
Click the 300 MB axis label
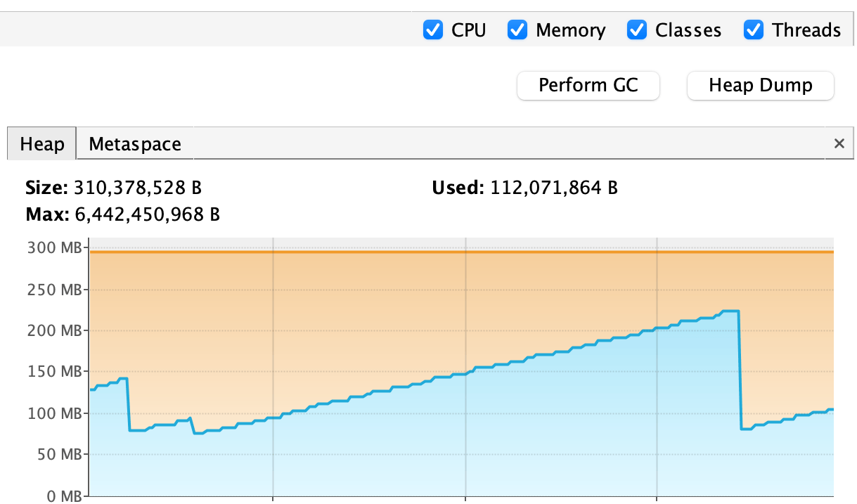(x=53, y=247)
